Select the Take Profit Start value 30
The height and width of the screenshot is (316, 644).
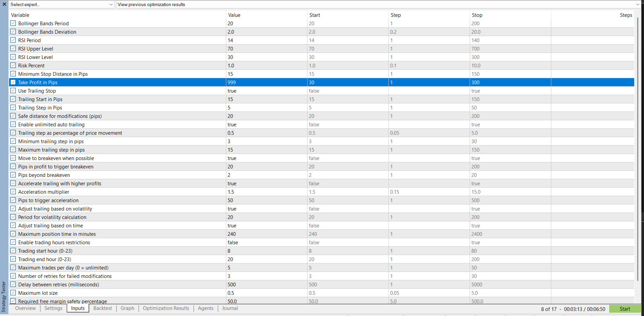pyautogui.click(x=348, y=82)
